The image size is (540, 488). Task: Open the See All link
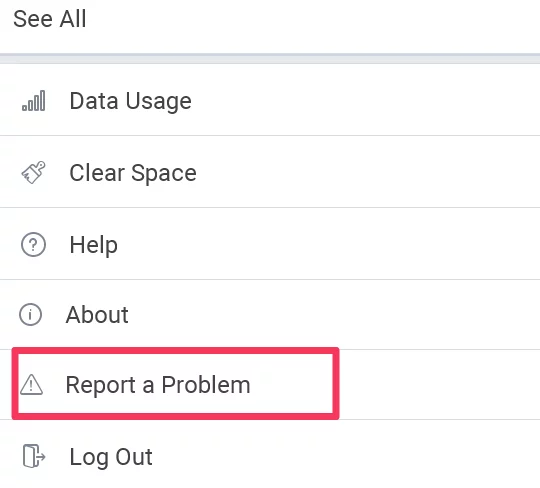(x=50, y=19)
